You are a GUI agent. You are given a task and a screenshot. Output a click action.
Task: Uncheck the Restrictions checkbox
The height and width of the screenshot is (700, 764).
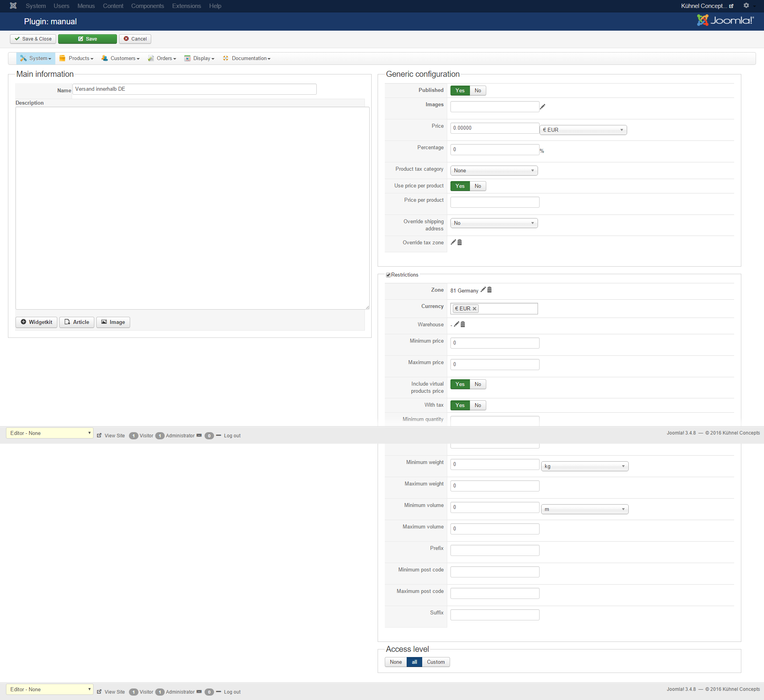click(388, 275)
